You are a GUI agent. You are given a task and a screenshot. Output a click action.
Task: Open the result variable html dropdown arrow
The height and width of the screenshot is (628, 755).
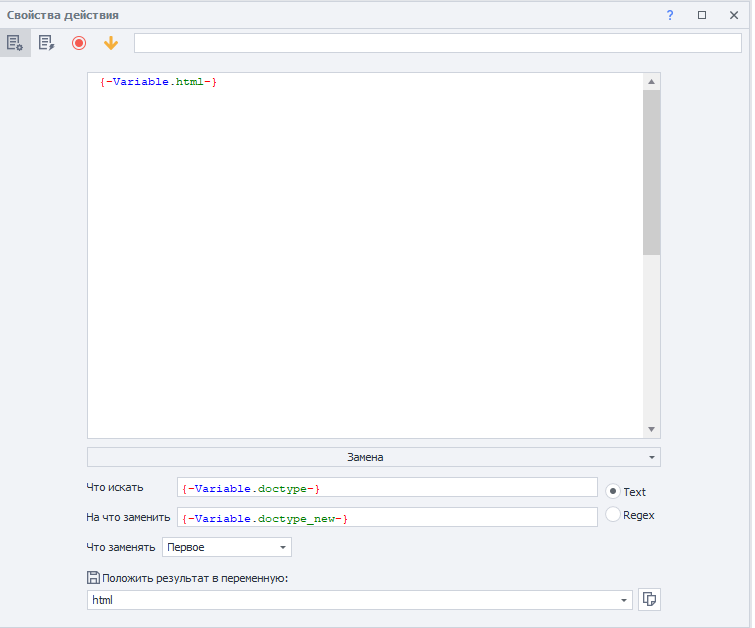[x=624, y=600]
